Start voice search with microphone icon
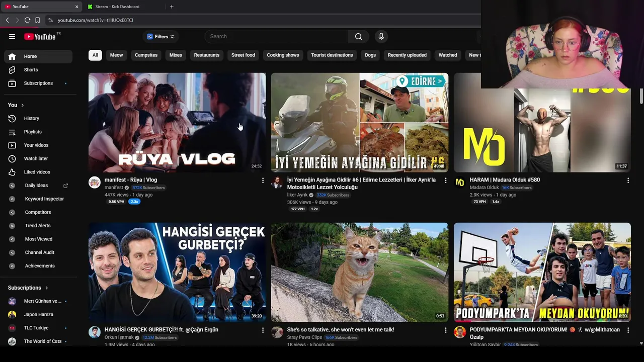The width and height of the screenshot is (644, 362). 381,36
